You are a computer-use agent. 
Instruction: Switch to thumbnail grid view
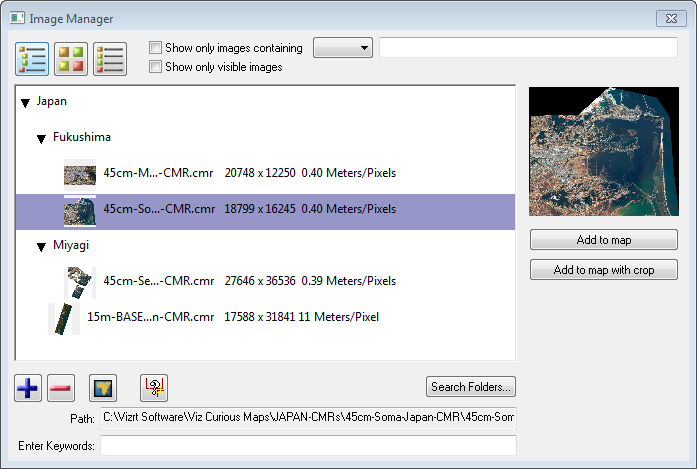point(71,59)
